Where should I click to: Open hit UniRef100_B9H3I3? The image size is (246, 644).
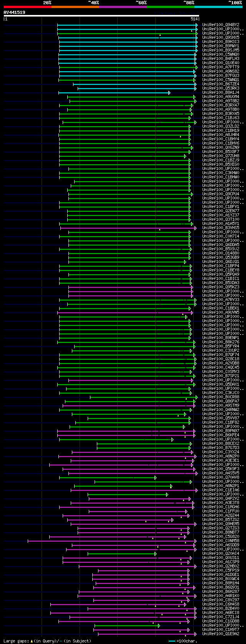[221, 42]
